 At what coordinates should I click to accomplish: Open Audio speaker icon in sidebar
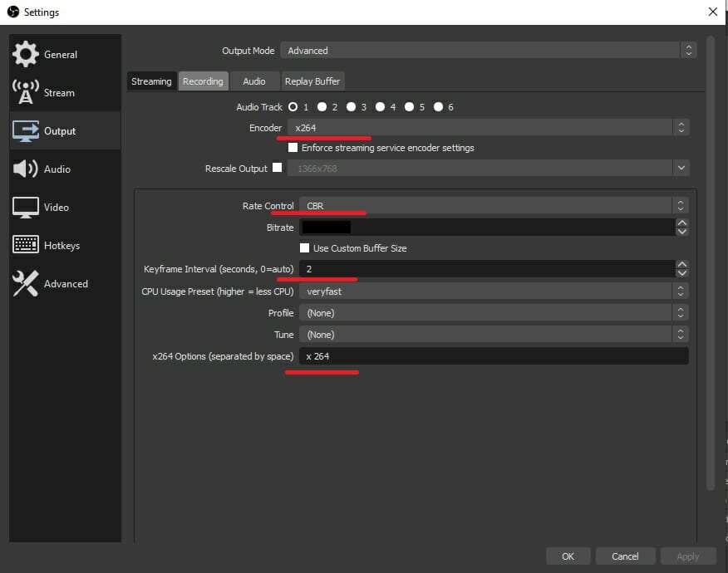pos(26,169)
